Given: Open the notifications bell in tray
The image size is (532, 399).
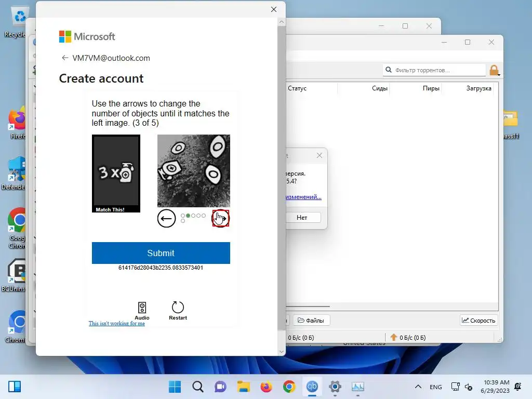Looking at the screenshot, I should pos(518,387).
